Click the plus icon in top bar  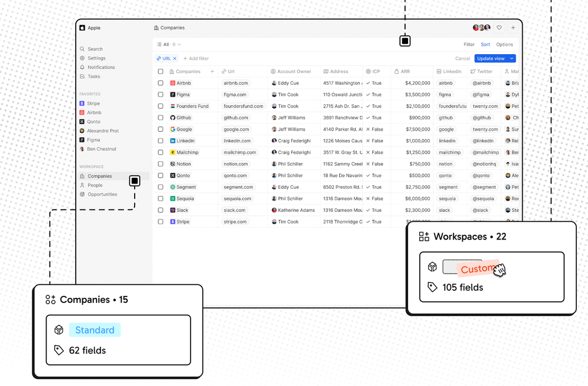click(x=513, y=28)
